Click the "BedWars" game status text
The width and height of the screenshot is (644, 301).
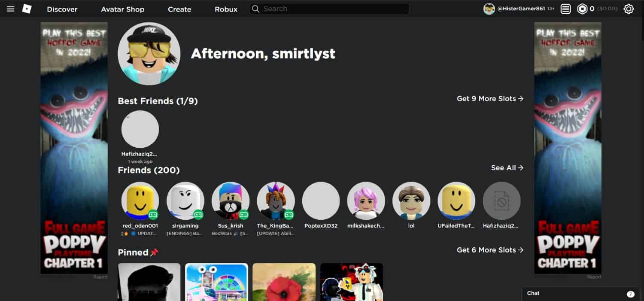pos(231,234)
